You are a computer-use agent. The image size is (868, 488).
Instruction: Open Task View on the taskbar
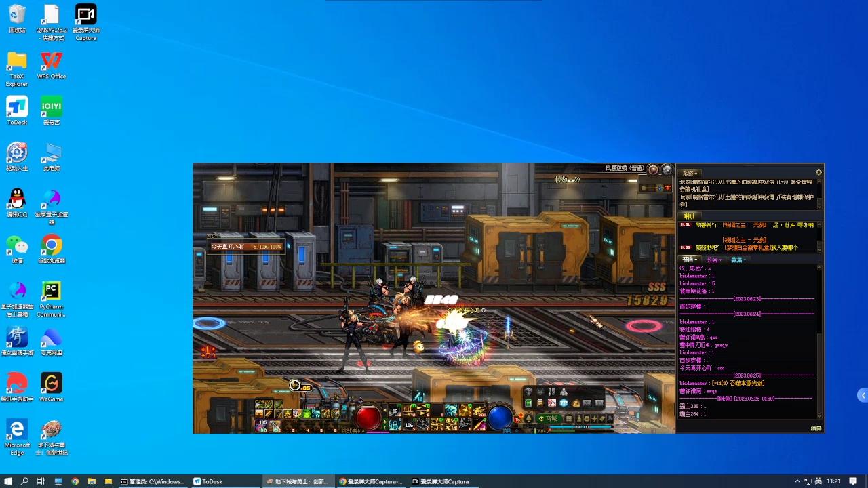coord(41,481)
